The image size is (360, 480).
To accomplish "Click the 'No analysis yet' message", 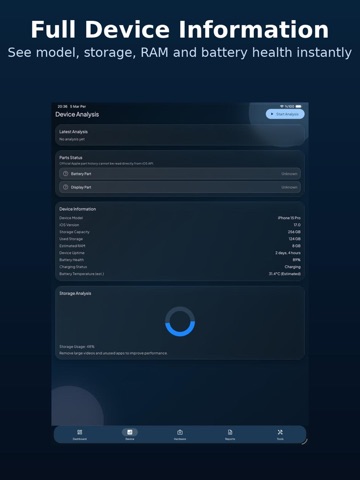I will (x=72, y=139).
